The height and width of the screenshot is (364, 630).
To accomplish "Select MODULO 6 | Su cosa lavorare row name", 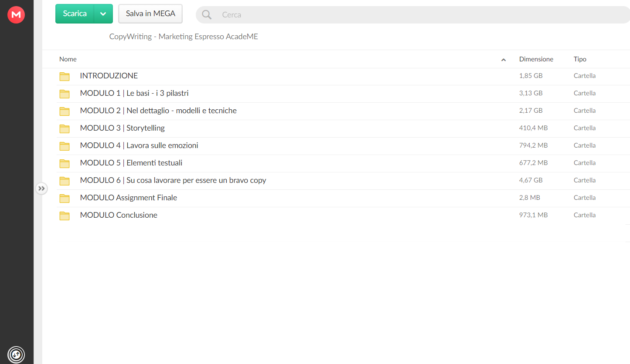I will pos(173,180).
